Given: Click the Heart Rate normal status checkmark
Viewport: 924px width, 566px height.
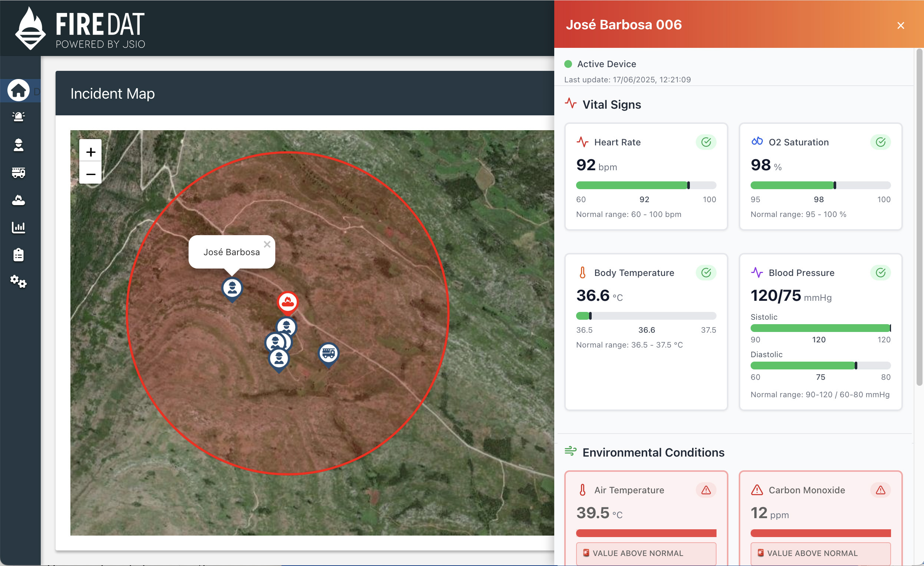Looking at the screenshot, I should pyautogui.click(x=706, y=142).
